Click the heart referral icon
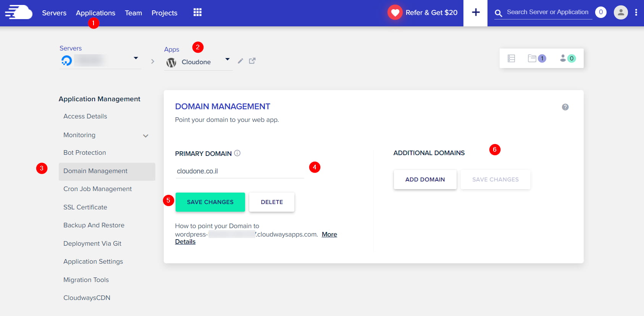The height and width of the screenshot is (316, 644). pyautogui.click(x=395, y=13)
